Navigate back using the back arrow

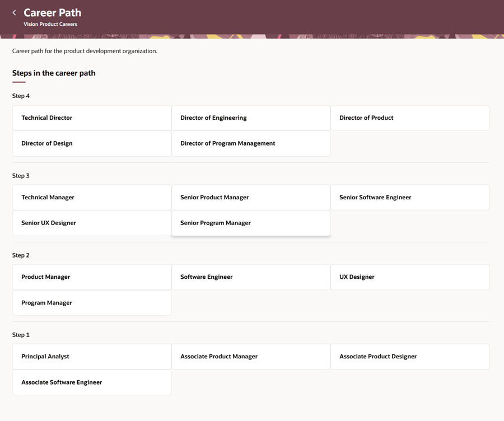point(14,12)
